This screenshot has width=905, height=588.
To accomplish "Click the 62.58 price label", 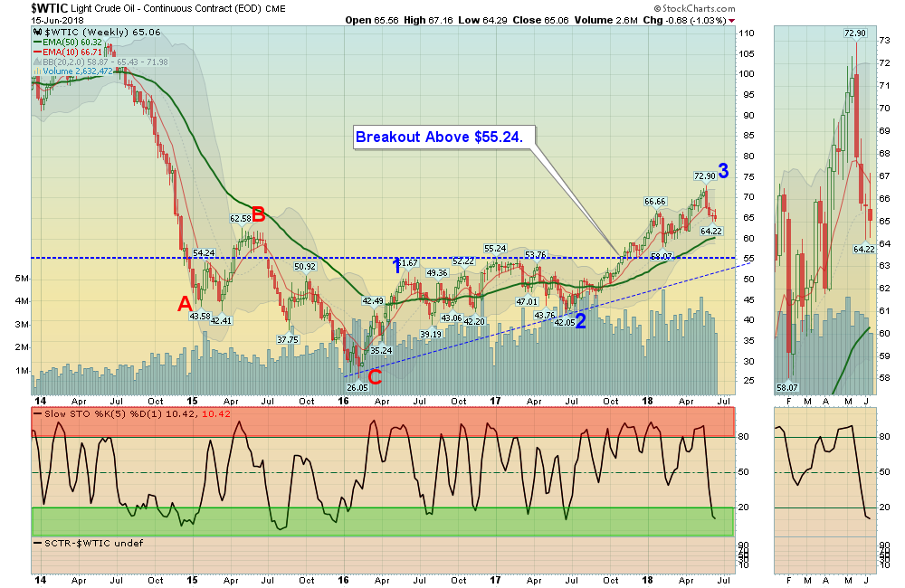I will tap(240, 219).
